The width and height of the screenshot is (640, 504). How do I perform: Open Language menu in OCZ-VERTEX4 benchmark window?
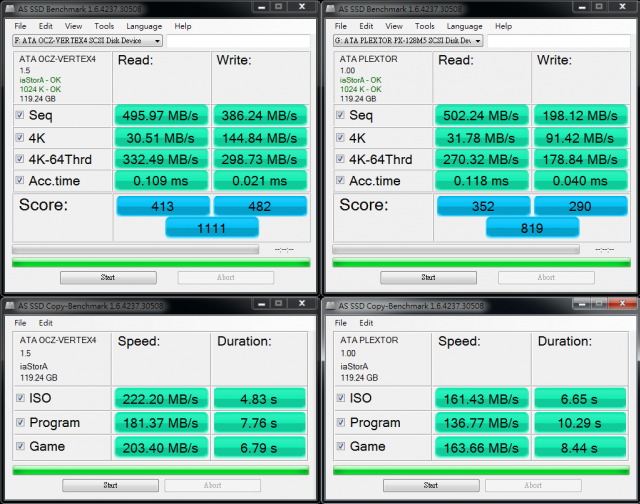(x=144, y=26)
